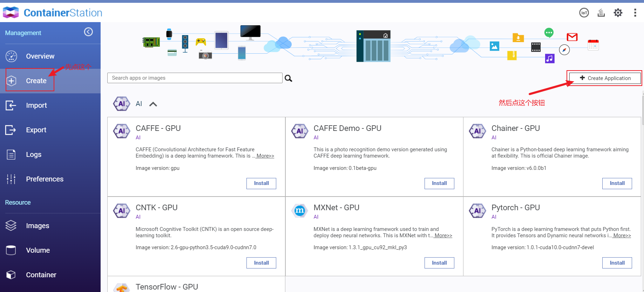The height and width of the screenshot is (292, 644).
Task: Open the three-dot more menu
Action: pos(635,13)
